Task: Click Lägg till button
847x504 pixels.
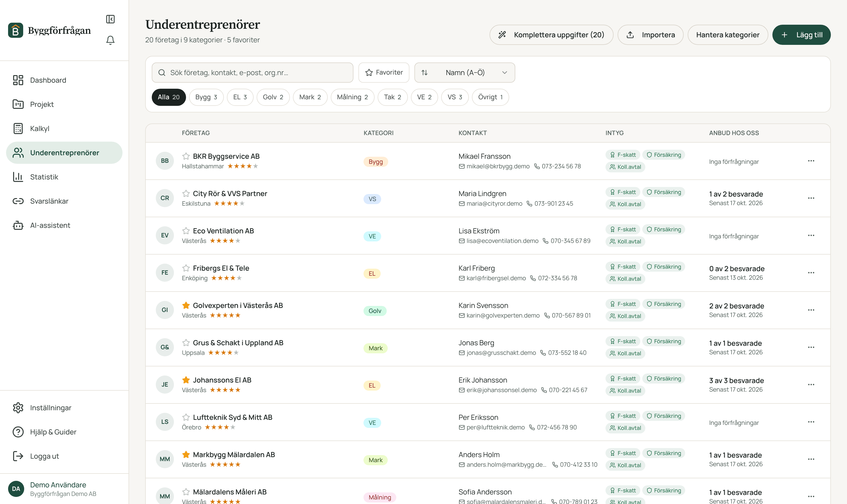Action: click(801, 35)
